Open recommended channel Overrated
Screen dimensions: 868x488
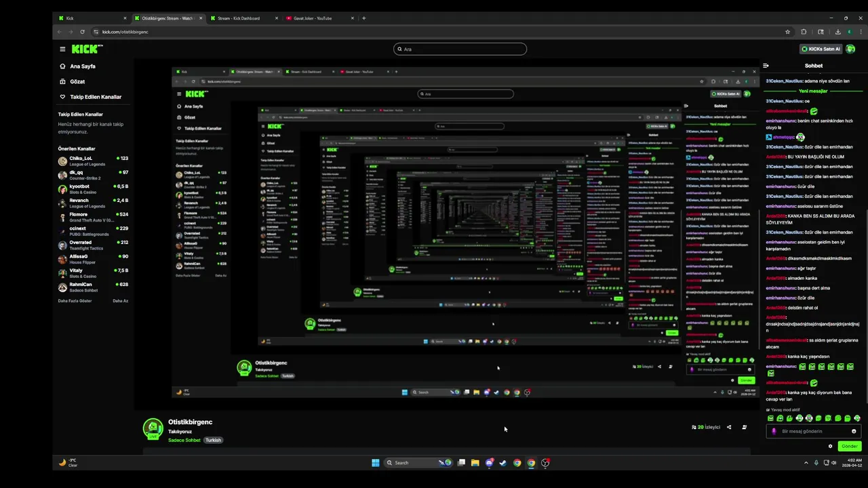coord(93,245)
